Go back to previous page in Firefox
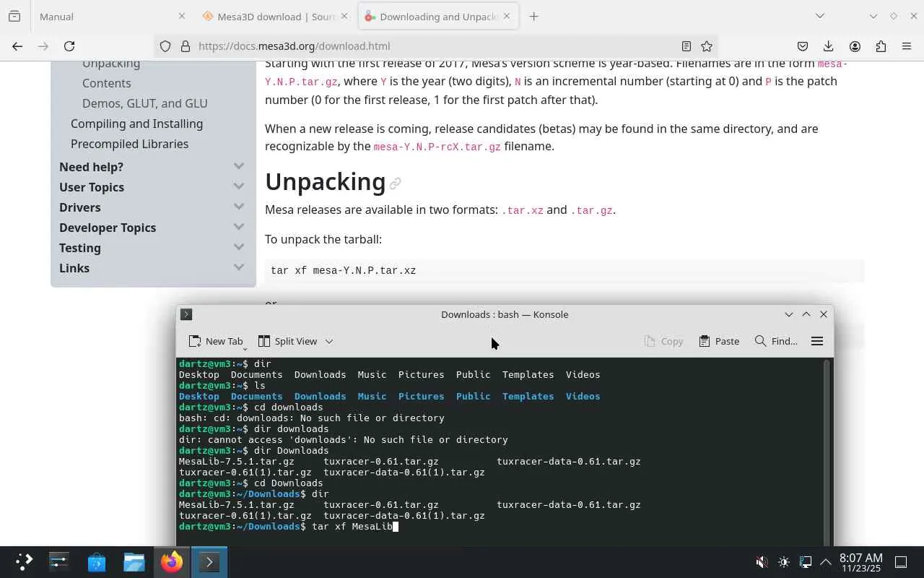924x578 pixels. pyautogui.click(x=17, y=46)
